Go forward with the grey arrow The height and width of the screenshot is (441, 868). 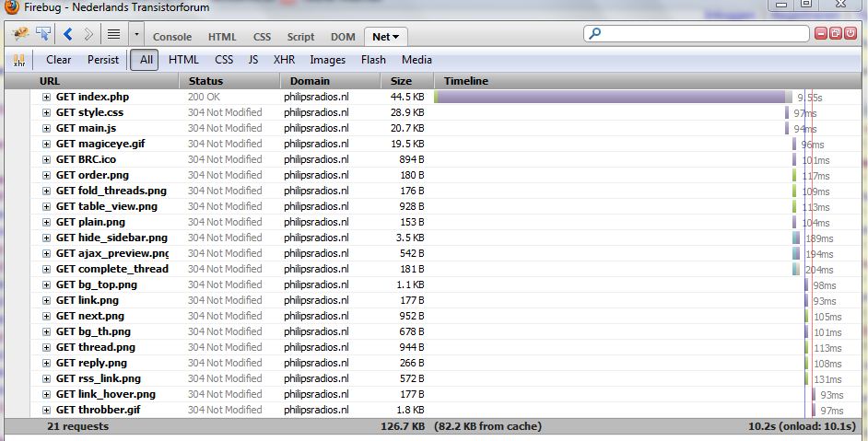point(88,35)
